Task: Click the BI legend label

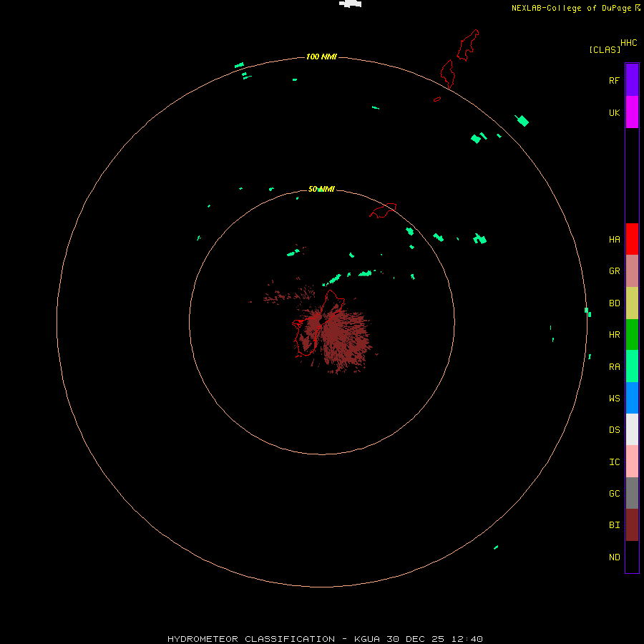Action: point(614,525)
